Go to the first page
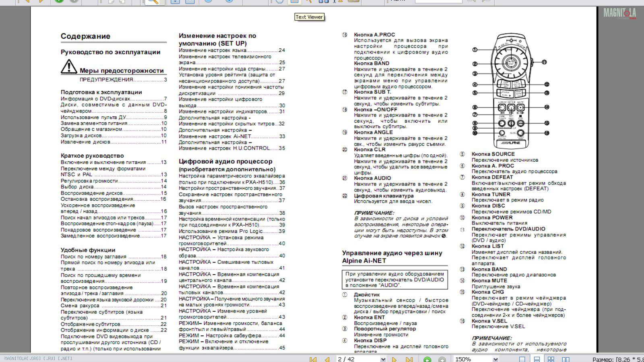The image size is (644, 362). pyautogui.click(x=313, y=359)
